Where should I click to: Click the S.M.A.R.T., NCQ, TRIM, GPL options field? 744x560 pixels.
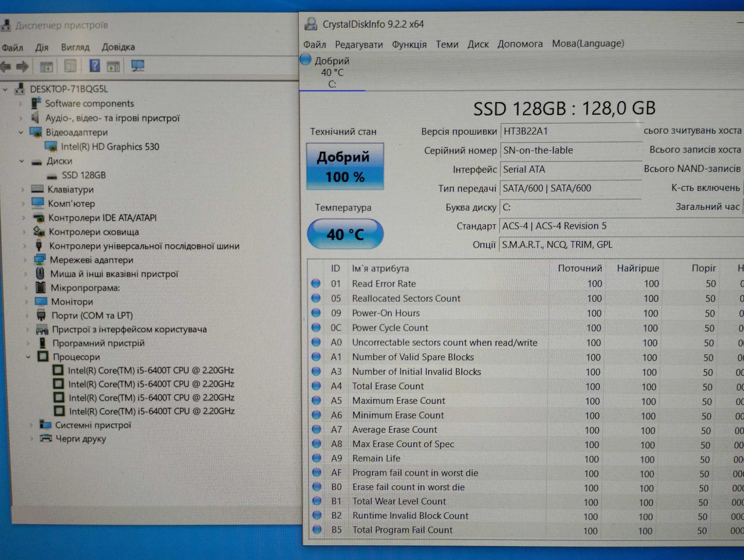tap(621, 244)
